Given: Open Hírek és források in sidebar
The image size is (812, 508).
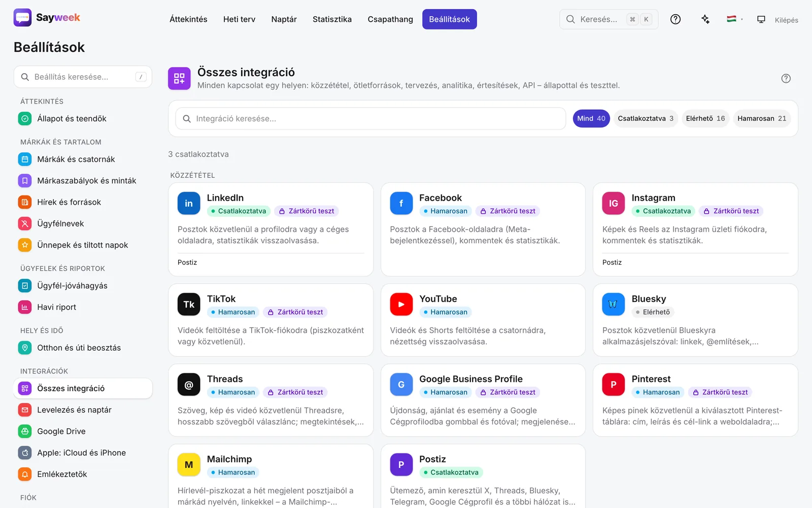Looking at the screenshot, I should [83, 202].
